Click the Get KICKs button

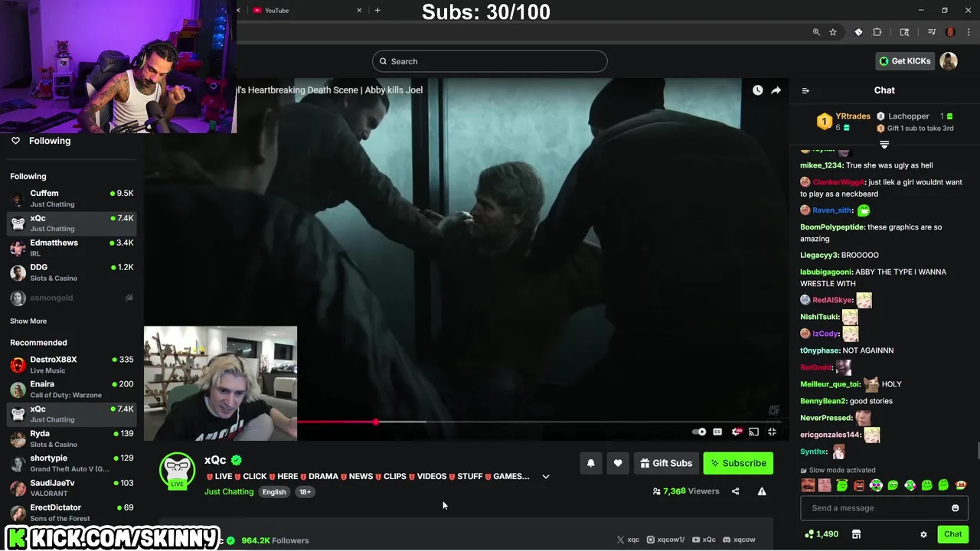[904, 61]
